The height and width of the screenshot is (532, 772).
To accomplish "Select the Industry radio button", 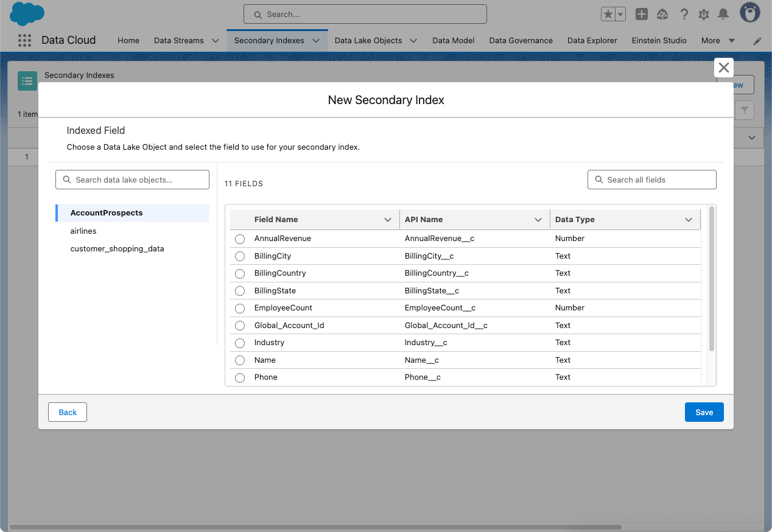I will click(240, 343).
